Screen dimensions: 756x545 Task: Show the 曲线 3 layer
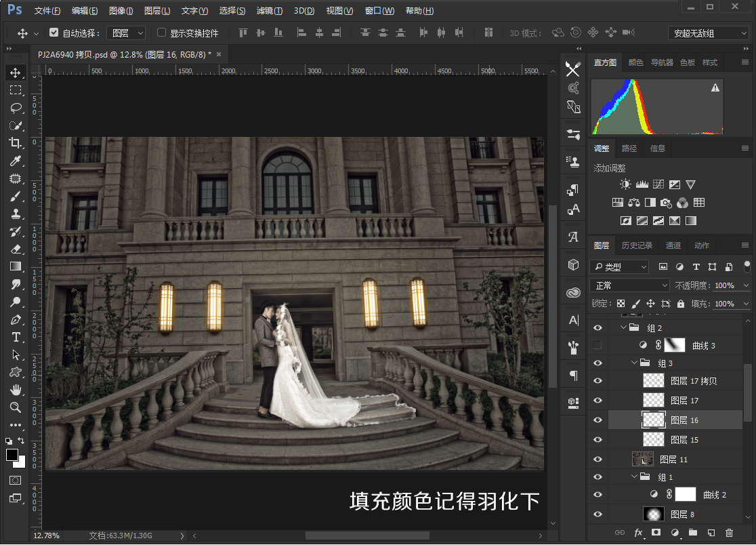tap(598, 345)
